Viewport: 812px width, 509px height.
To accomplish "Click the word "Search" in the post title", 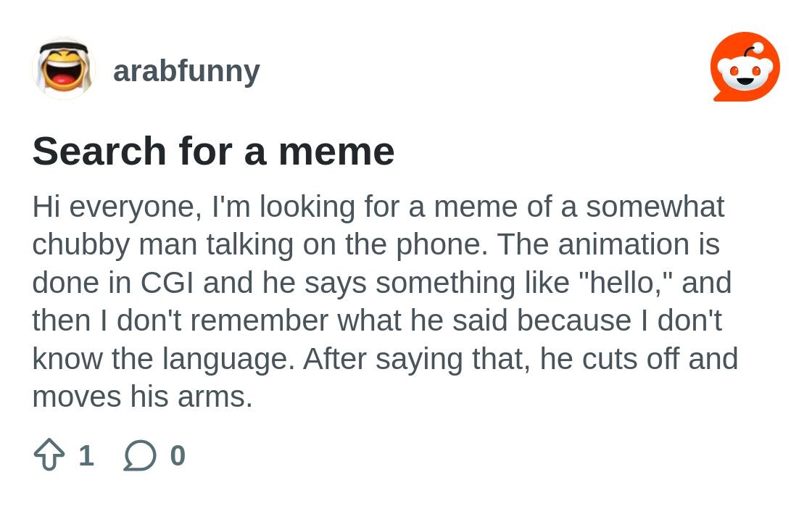I will pos(99,152).
